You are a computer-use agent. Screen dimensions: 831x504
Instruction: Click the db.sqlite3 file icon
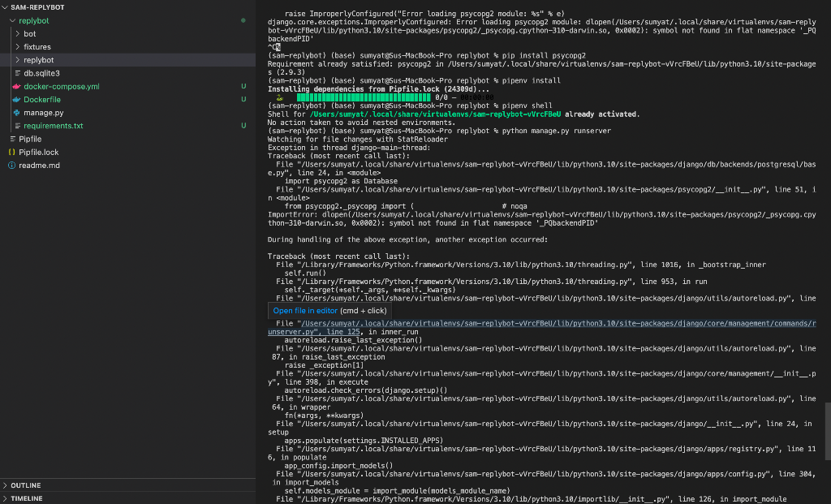click(x=18, y=73)
